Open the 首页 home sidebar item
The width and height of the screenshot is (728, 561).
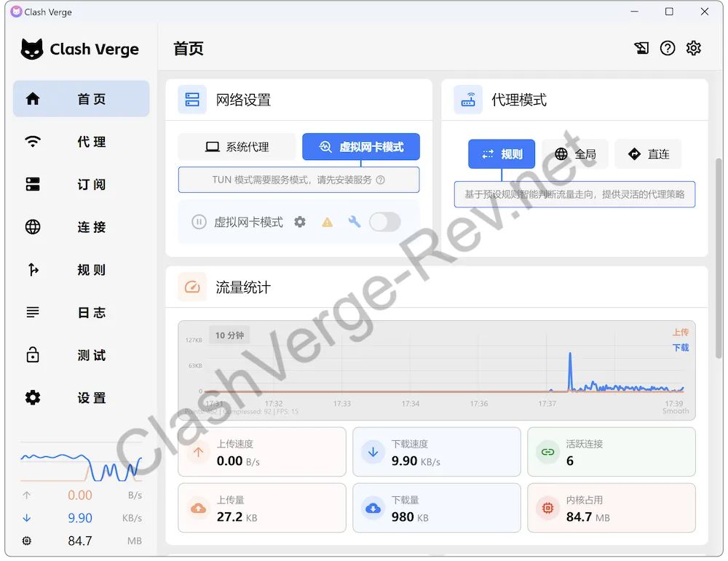[x=82, y=99]
